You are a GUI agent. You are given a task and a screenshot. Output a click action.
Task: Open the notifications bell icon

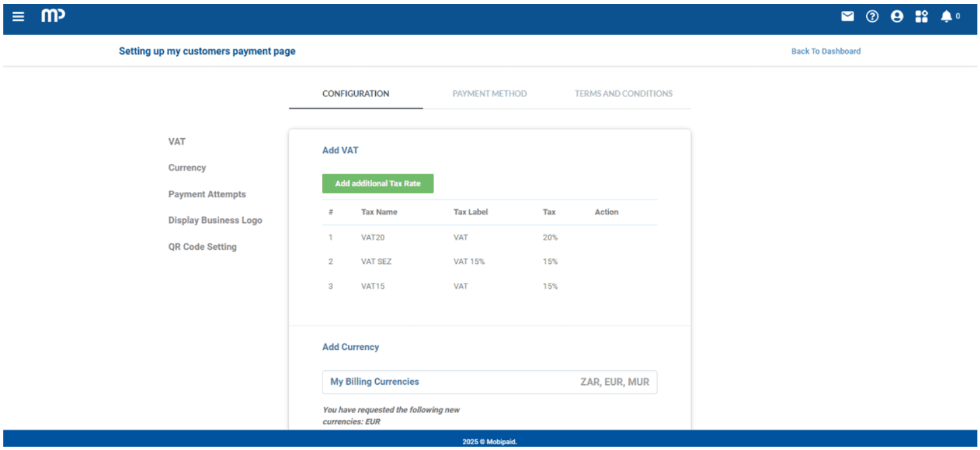point(946,16)
